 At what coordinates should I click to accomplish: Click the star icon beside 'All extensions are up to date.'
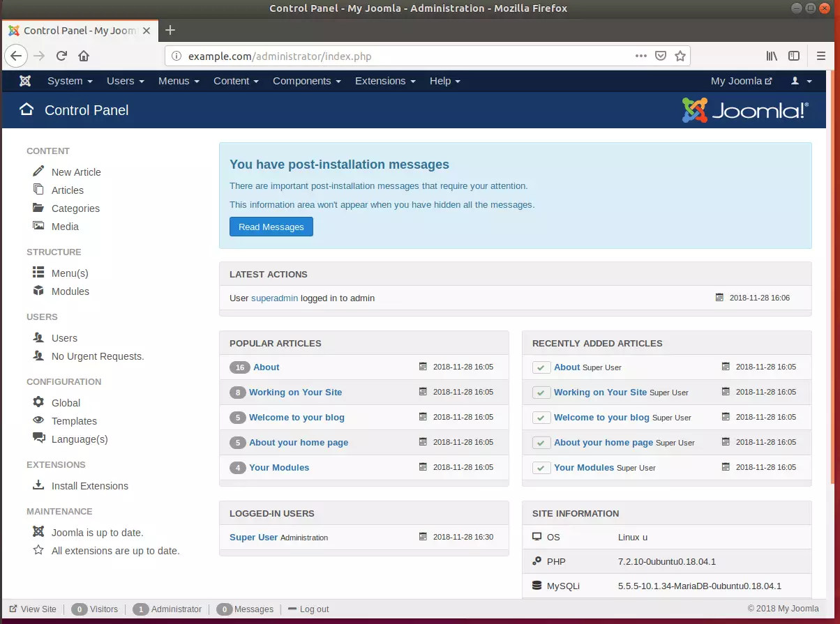38,550
